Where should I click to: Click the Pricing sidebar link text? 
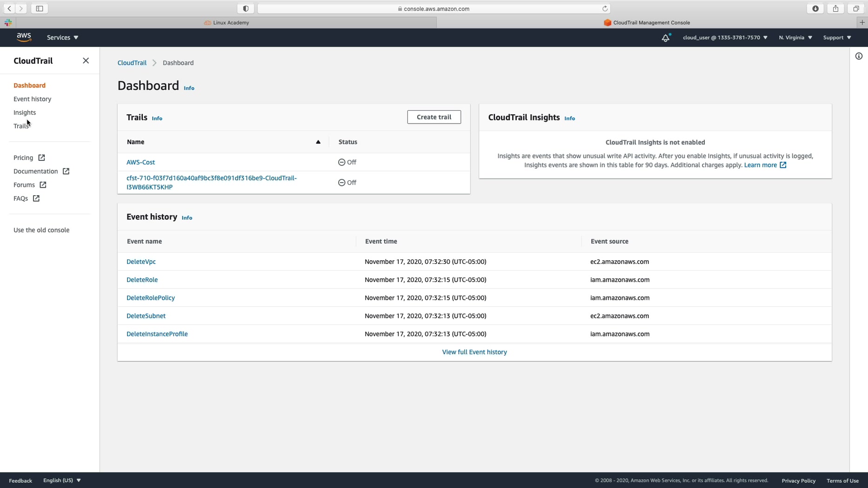pos(23,158)
